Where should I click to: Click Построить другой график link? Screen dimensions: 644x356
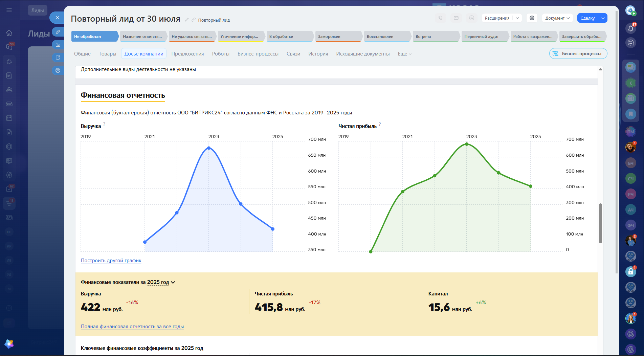(x=111, y=261)
